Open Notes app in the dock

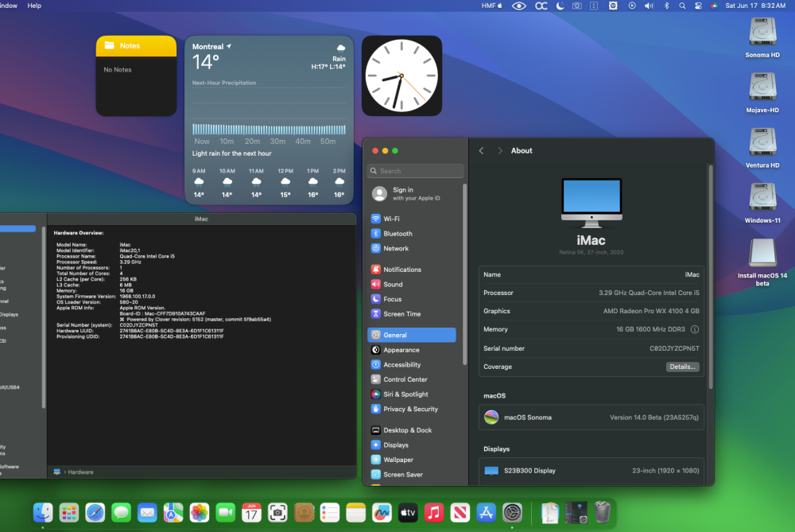tap(356, 513)
